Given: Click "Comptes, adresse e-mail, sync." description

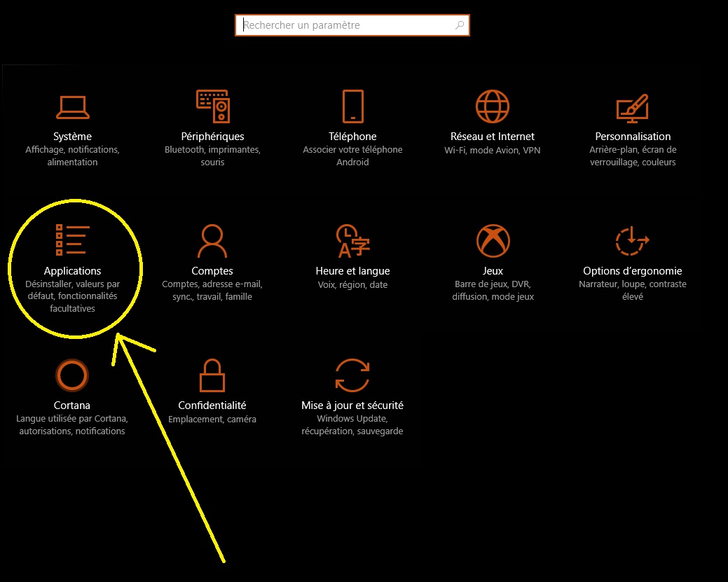Looking at the screenshot, I should point(212,291).
